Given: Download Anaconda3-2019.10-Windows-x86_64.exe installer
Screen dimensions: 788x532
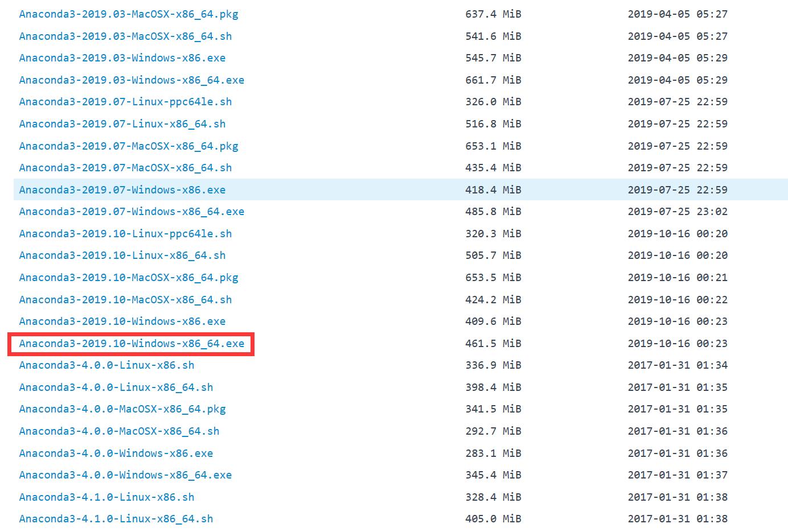Looking at the screenshot, I should [x=132, y=343].
